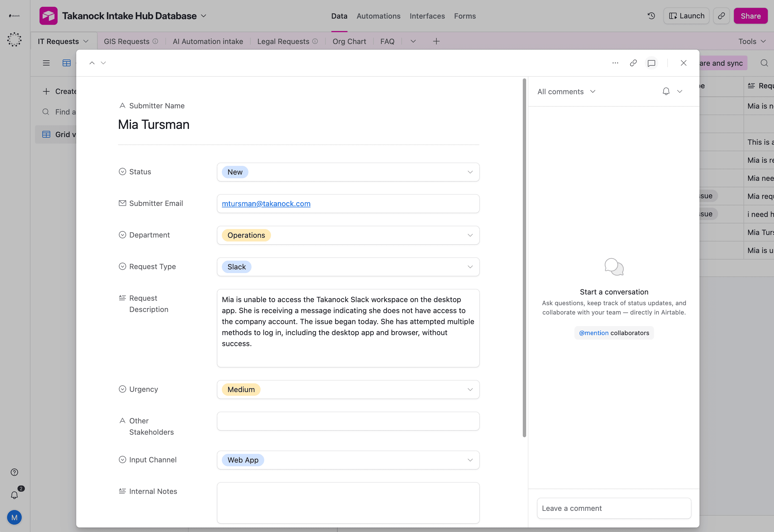Click the Internal Notes text area
This screenshot has height=532, width=774.
tap(348, 503)
